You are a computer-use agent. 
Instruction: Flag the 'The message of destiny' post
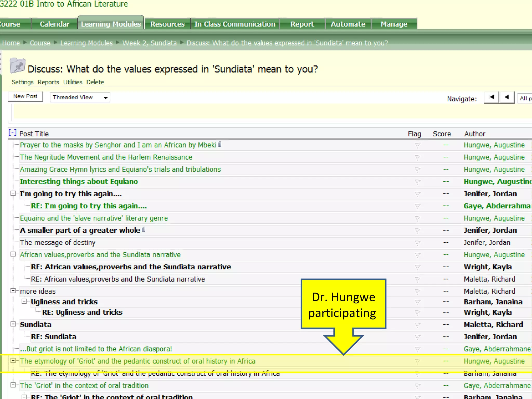(x=417, y=243)
